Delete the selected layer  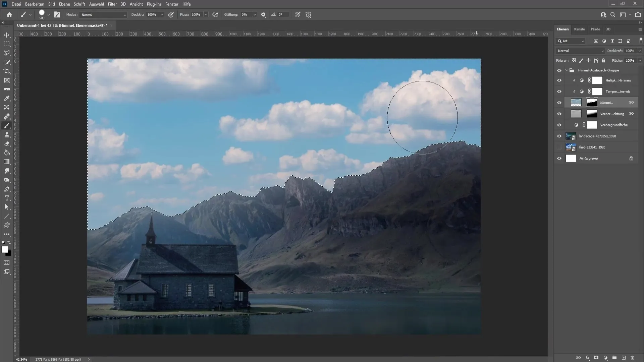[x=633, y=358]
